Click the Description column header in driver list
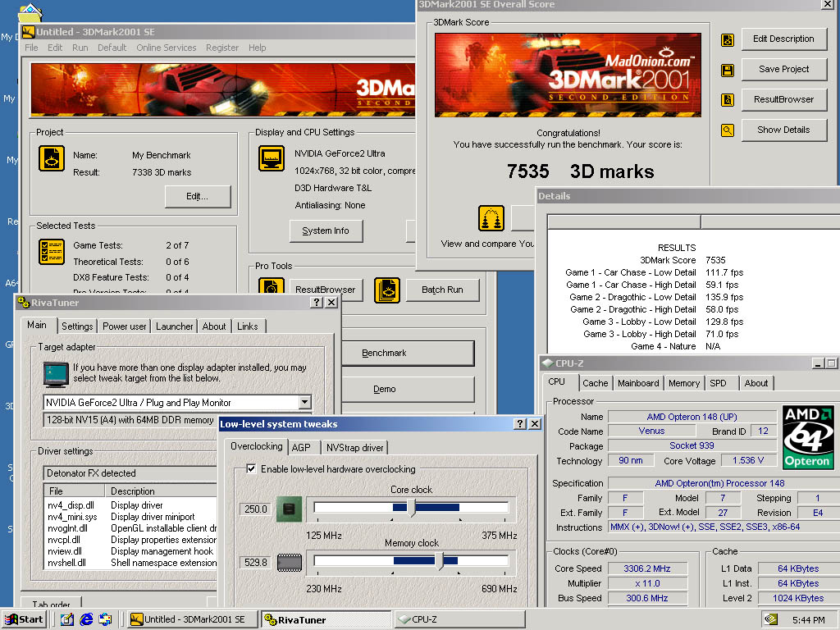 [161, 491]
